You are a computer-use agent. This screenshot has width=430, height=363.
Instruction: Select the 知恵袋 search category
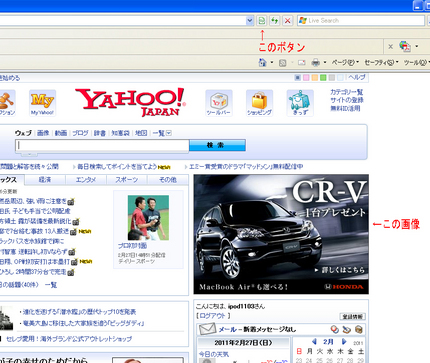point(120,133)
